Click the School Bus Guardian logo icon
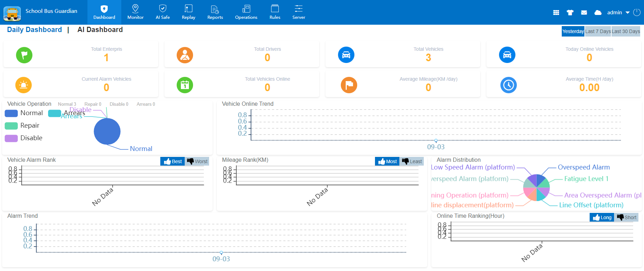The image size is (644, 271). (x=12, y=14)
